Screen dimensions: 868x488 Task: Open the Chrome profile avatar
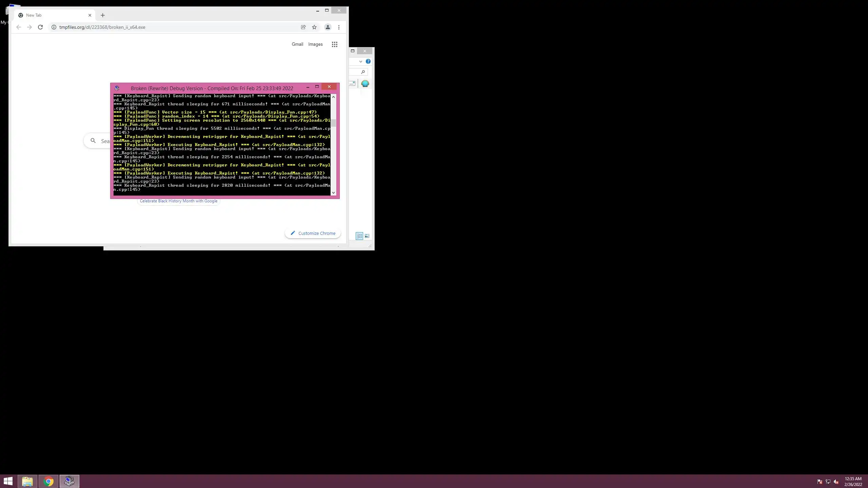point(328,27)
